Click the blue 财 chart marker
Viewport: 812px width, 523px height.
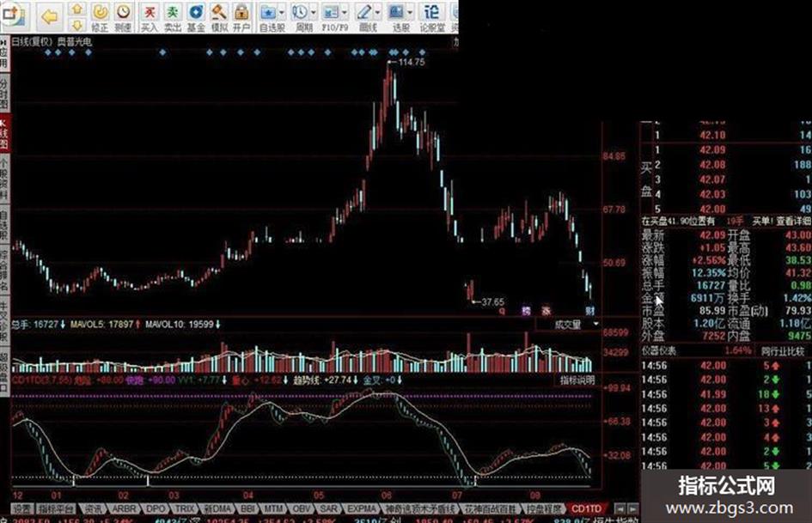click(x=589, y=310)
